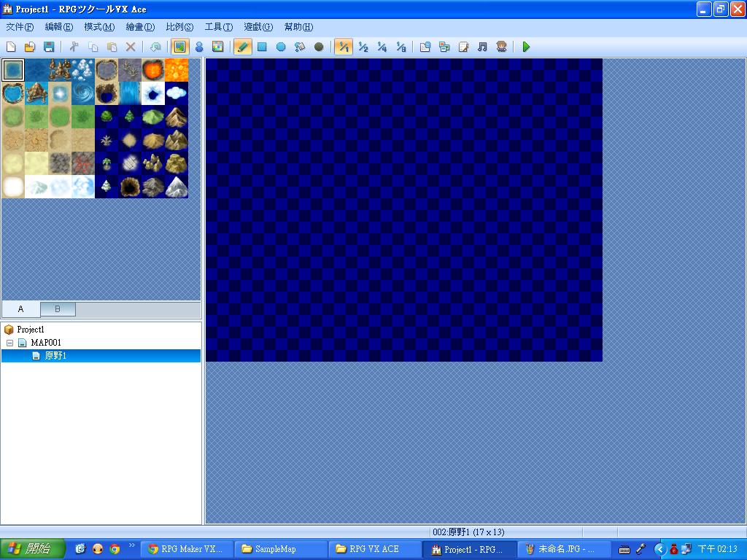Click the Paste toolbar icon
Screen dimensions: 747x560
point(112,47)
